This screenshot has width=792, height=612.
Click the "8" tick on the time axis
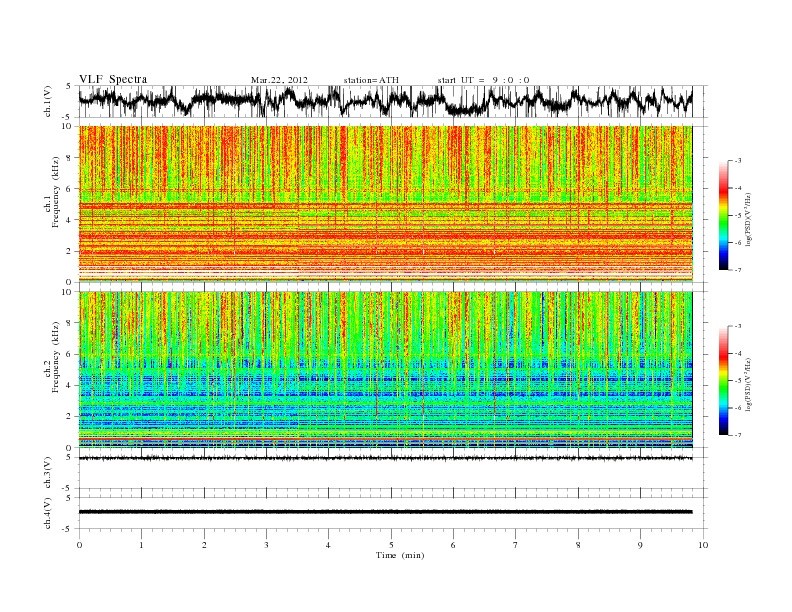578,545
